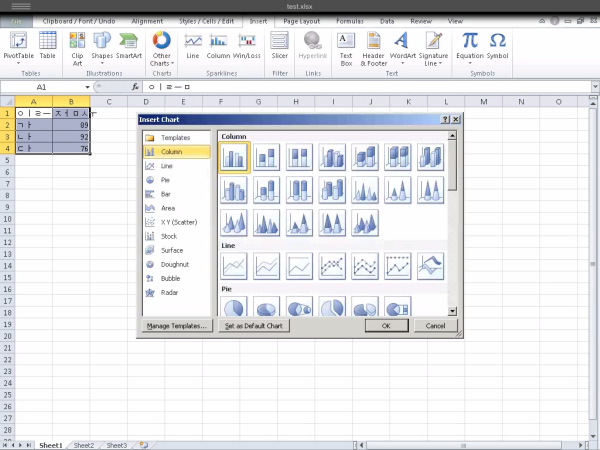The image size is (600, 450).
Task: Choose the first Line chart thumbnail
Action: [x=234, y=266]
